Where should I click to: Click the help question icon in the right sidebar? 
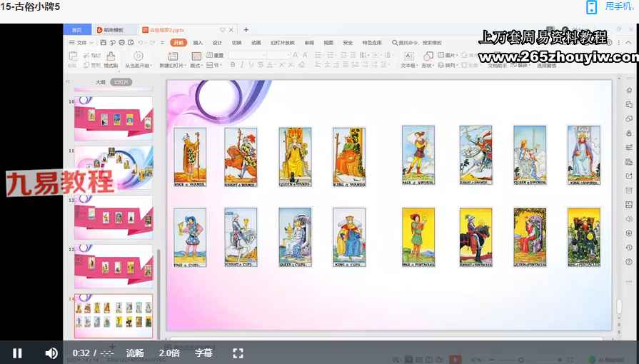coord(629,262)
